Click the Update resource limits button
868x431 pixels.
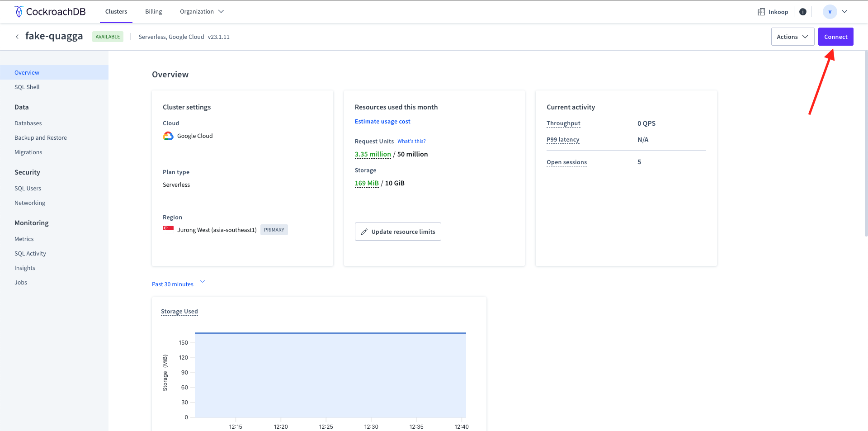[398, 232]
